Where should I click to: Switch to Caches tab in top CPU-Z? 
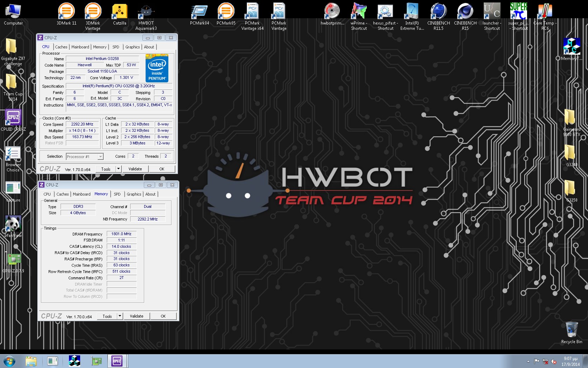(x=61, y=47)
